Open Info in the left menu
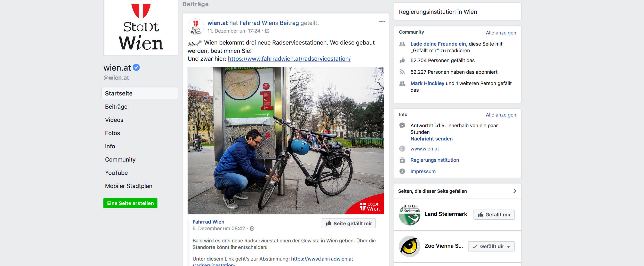644x266 pixels. (x=110, y=146)
